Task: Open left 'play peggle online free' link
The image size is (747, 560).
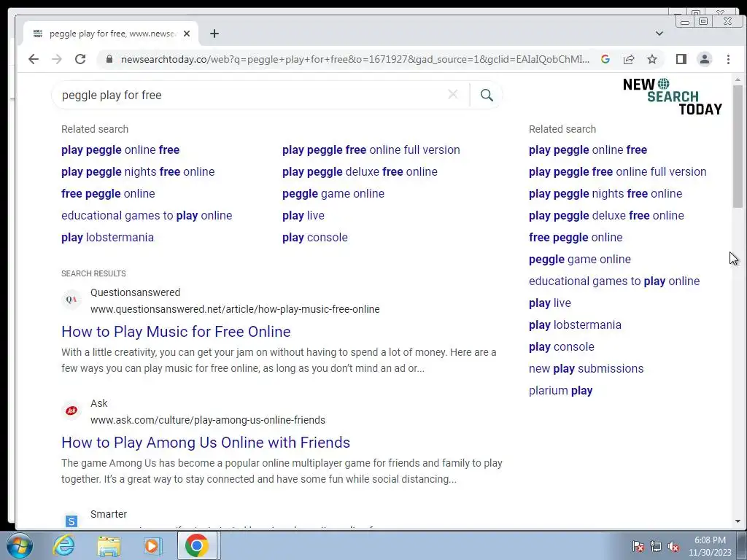Action: pos(120,149)
